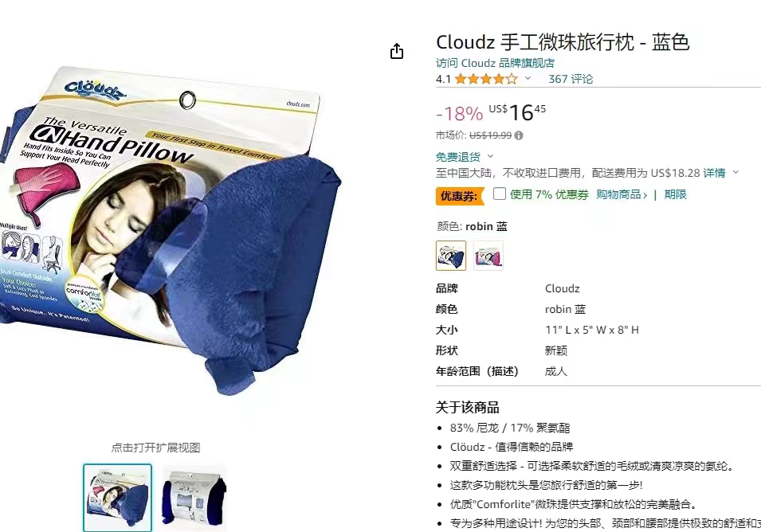Select the second product thumbnail
Image resolution: width=761 pixels, height=532 pixels.
[x=194, y=498]
